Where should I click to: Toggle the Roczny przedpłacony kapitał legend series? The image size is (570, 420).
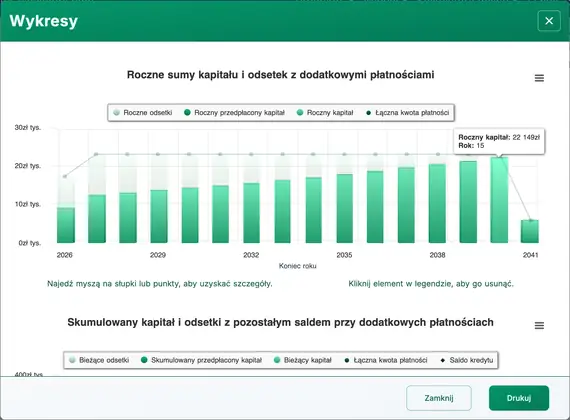[234, 113]
